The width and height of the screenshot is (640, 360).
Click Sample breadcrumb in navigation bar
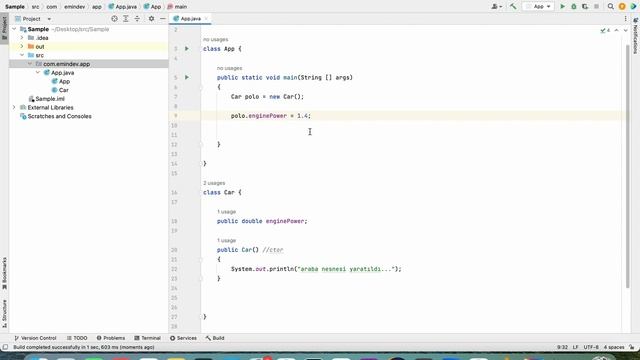pos(15,7)
